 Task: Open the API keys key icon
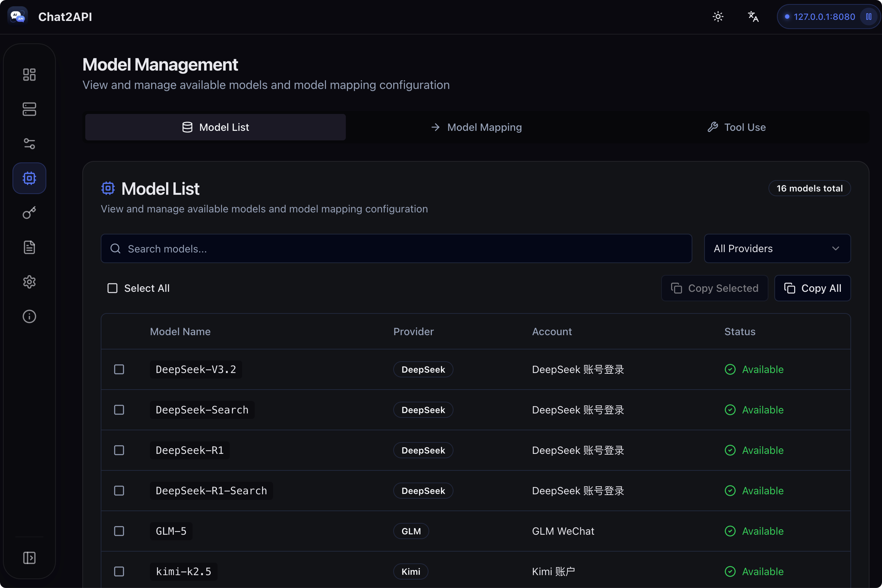click(29, 213)
